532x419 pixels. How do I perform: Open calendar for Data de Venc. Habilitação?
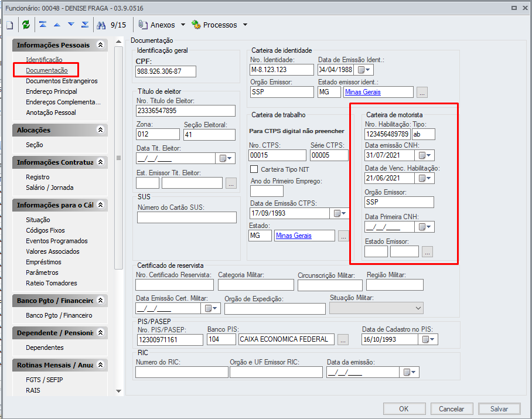424,178
